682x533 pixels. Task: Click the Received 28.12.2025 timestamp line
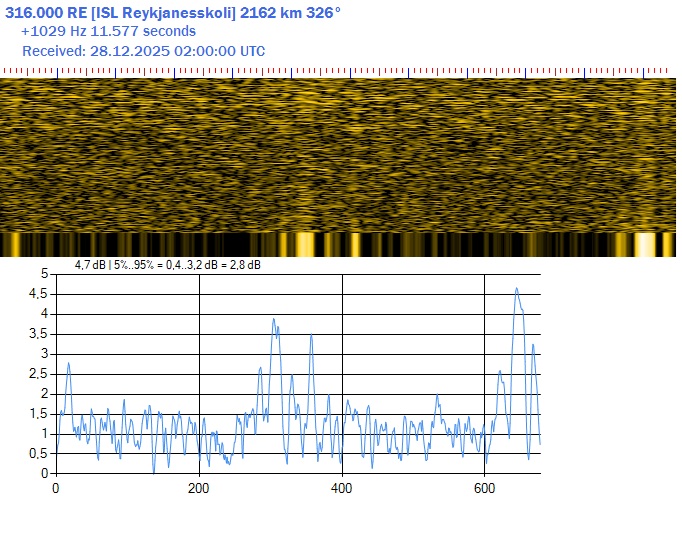143,51
